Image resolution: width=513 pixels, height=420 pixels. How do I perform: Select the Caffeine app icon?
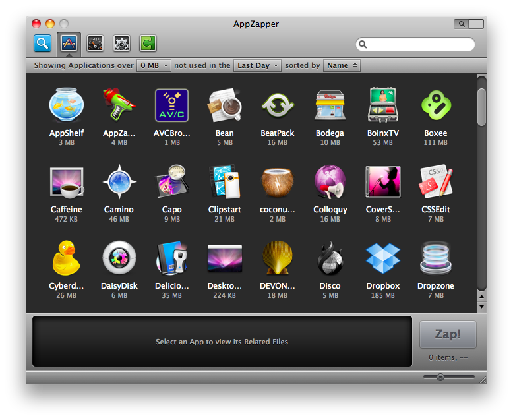click(x=67, y=182)
